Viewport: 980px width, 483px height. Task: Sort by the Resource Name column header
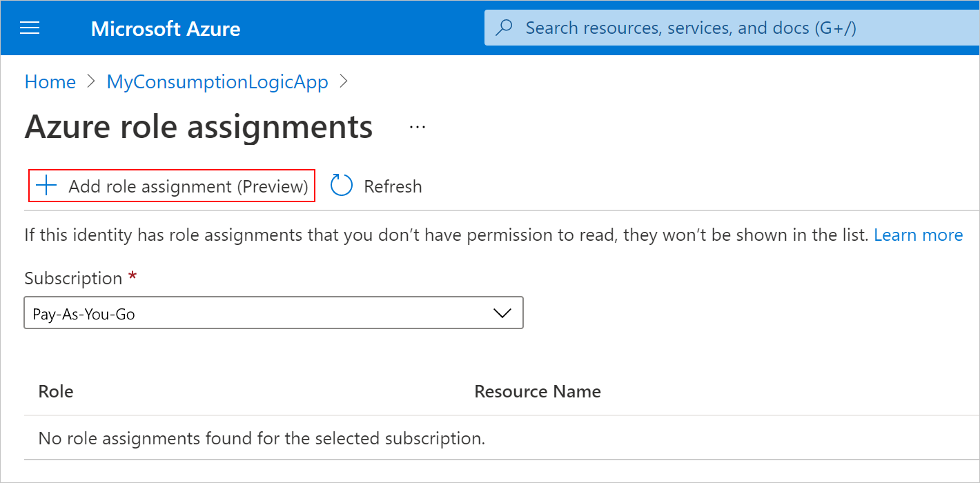point(538,392)
